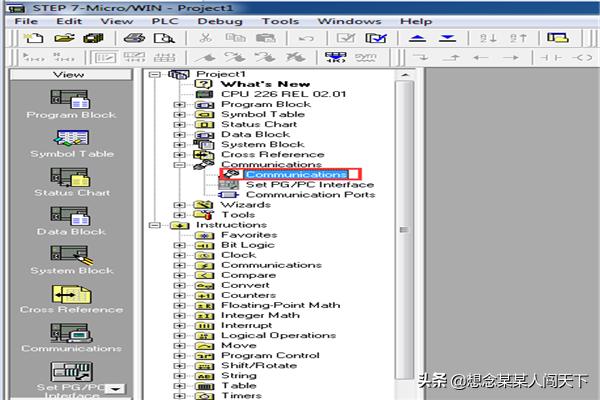600x400 pixels.
Task: Expand the Symbol Table tree node
Action: [179, 114]
